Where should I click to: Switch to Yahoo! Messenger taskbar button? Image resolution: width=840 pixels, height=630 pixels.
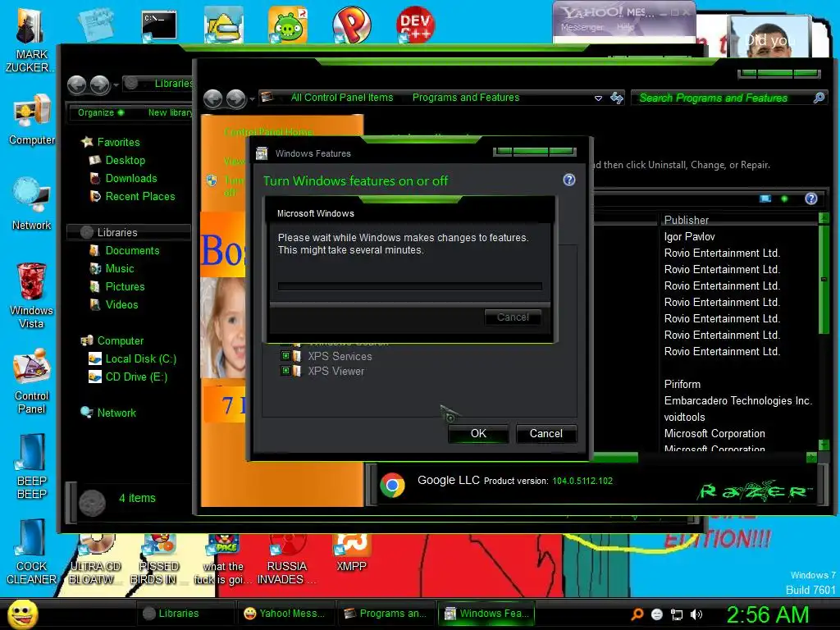[285, 614]
